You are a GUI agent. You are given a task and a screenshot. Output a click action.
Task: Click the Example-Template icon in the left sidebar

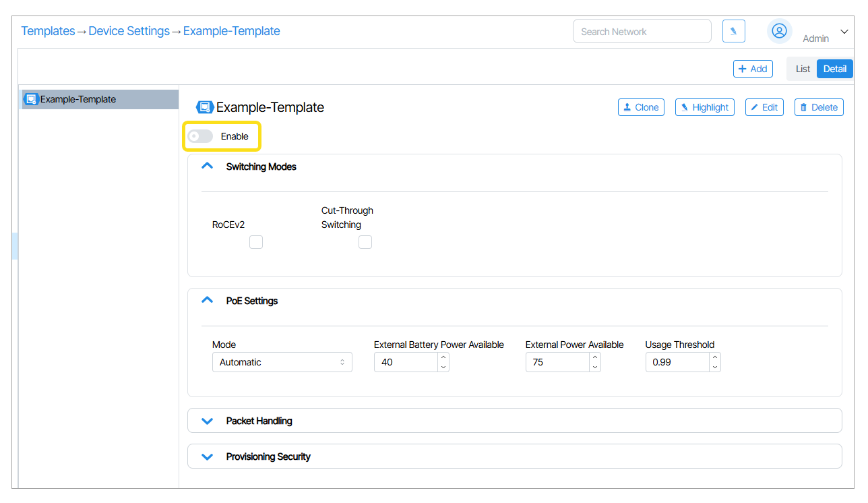coord(31,99)
